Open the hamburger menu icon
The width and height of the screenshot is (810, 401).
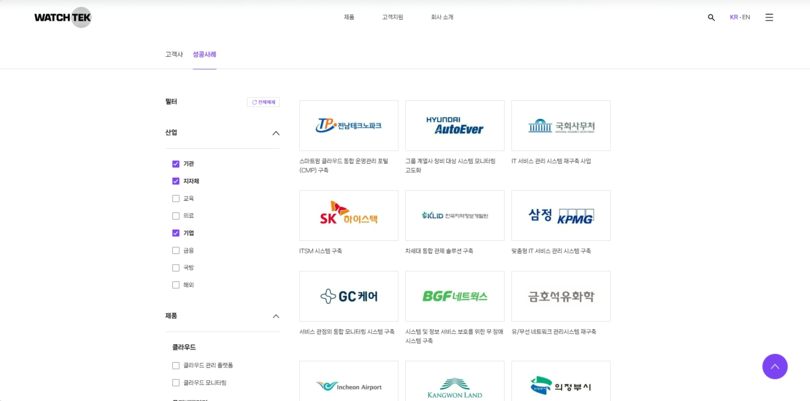(x=769, y=18)
